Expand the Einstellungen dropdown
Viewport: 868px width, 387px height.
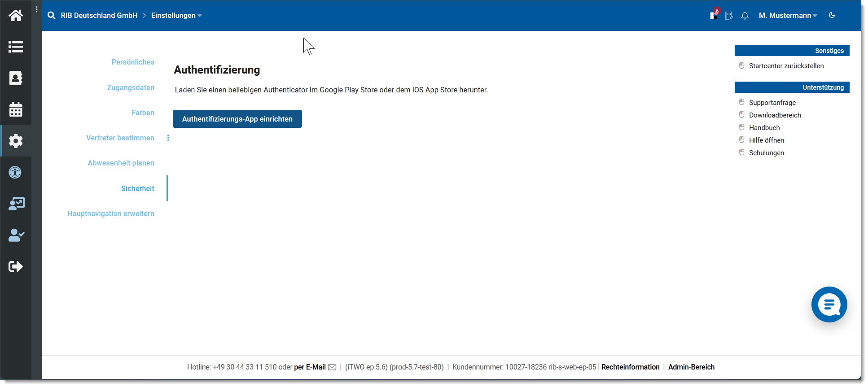176,16
